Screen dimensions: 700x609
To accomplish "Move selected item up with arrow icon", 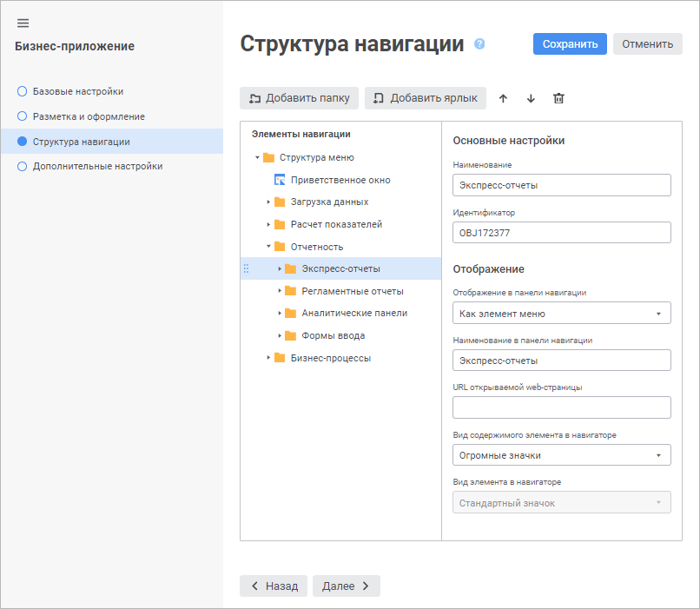I will click(x=503, y=98).
